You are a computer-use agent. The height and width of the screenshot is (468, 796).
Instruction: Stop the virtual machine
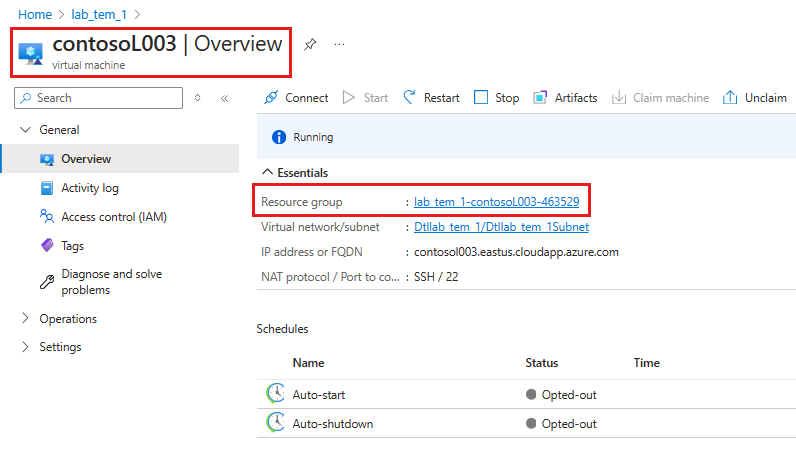tap(497, 98)
